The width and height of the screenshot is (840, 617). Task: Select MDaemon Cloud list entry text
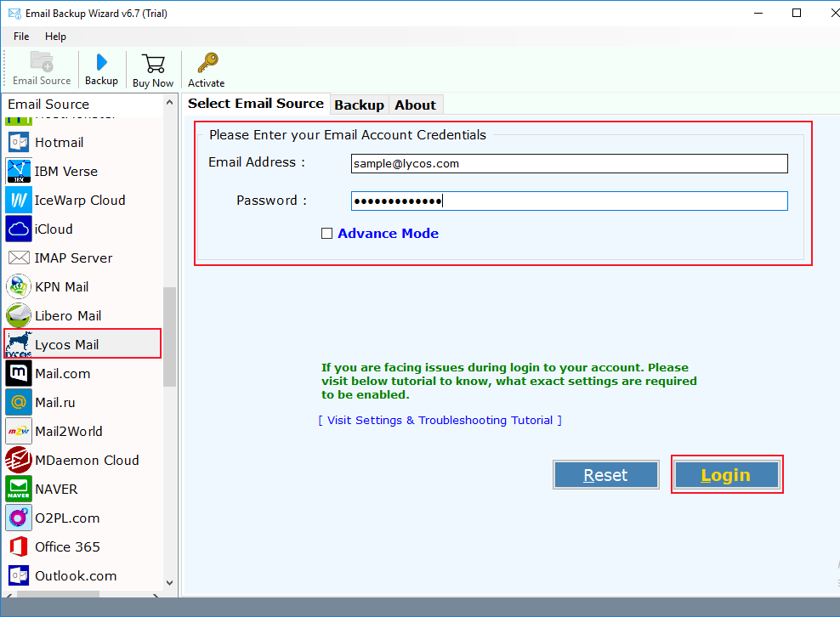(88, 461)
